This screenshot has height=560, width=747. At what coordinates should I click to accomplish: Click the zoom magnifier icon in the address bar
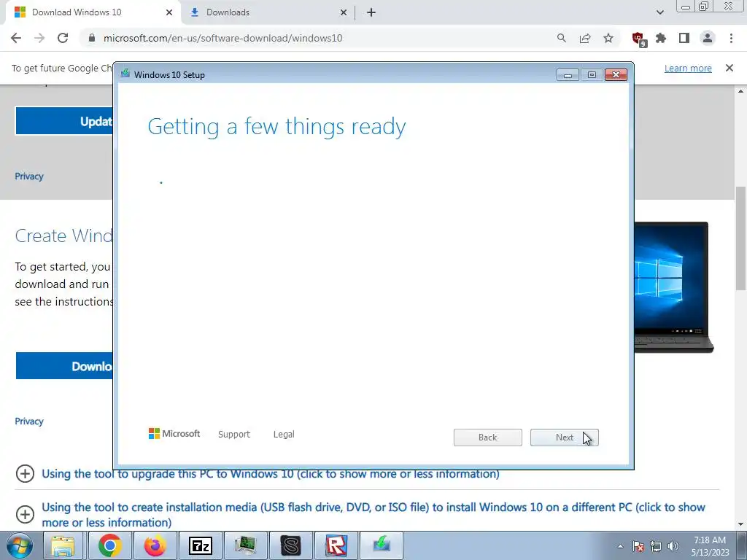(562, 38)
